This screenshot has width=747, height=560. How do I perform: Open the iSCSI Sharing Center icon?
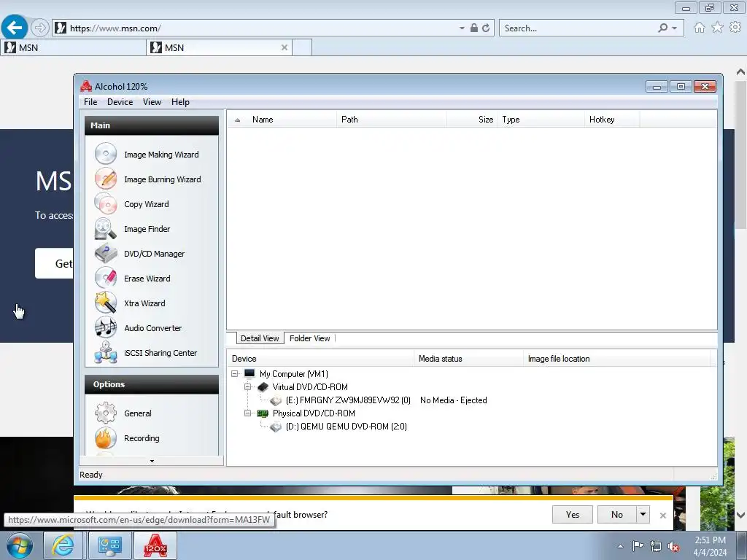coord(106,352)
